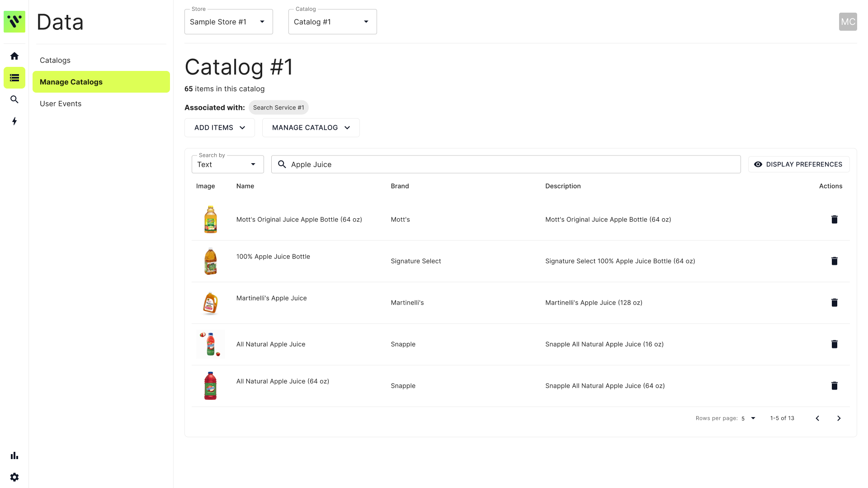Expand the Add Items menu
Screen dimensions: 868x488
tap(220, 128)
